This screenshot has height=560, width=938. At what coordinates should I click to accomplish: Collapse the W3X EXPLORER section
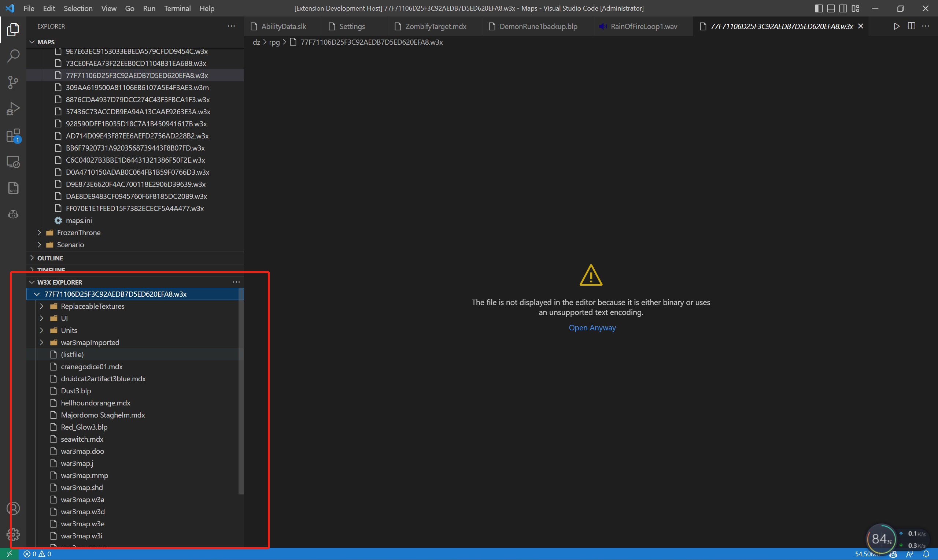coord(32,282)
